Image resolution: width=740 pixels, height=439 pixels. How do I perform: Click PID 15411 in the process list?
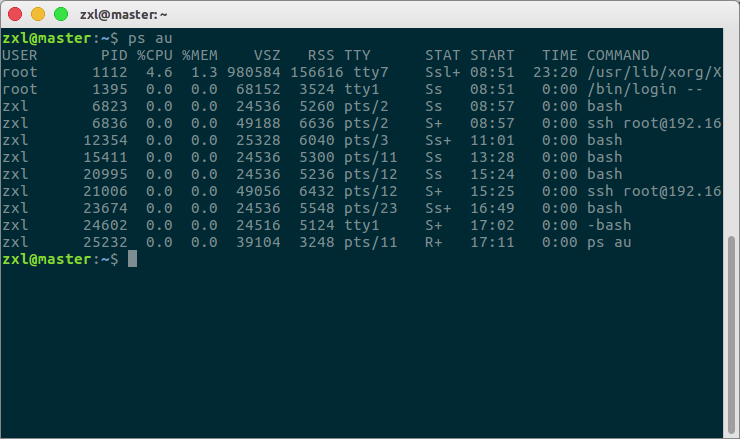[x=105, y=157]
